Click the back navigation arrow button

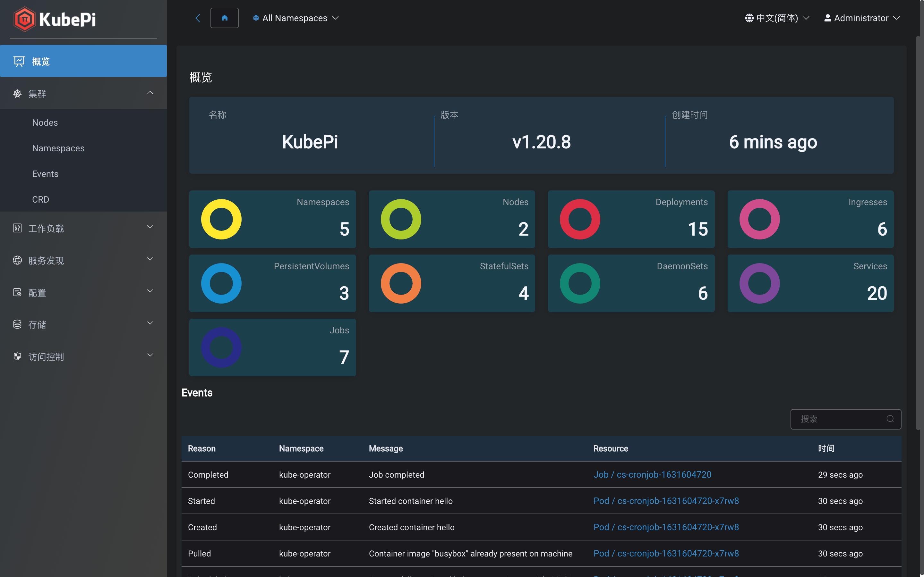pos(198,18)
